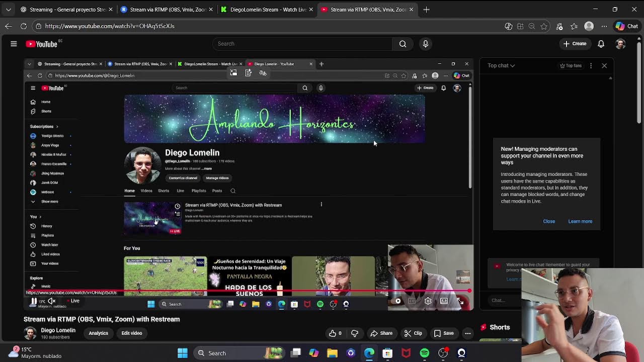This screenshot has width=644, height=362.
Task: Open the YouTube notifications bell
Action: click(x=601, y=44)
